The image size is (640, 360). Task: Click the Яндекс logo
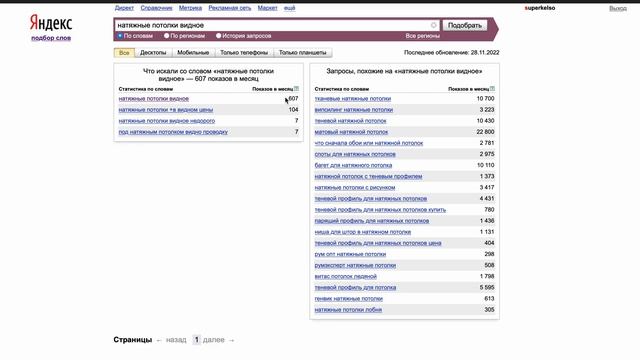(51, 23)
